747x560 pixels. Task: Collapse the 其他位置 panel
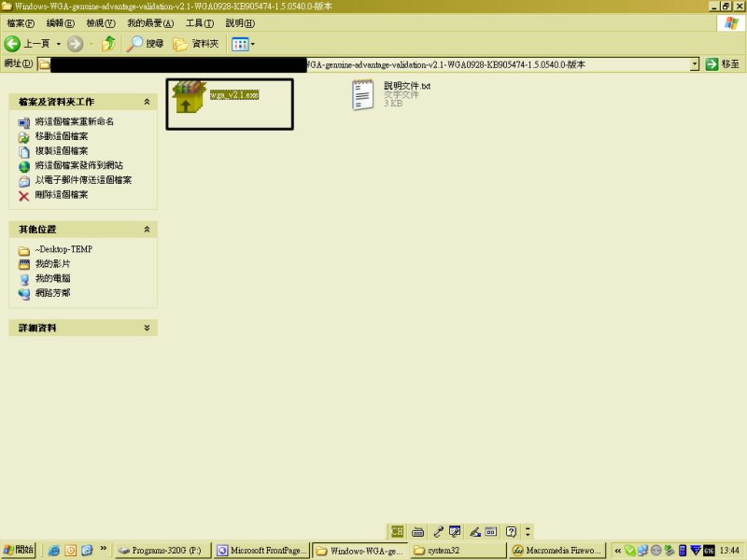tap(147, 229)
